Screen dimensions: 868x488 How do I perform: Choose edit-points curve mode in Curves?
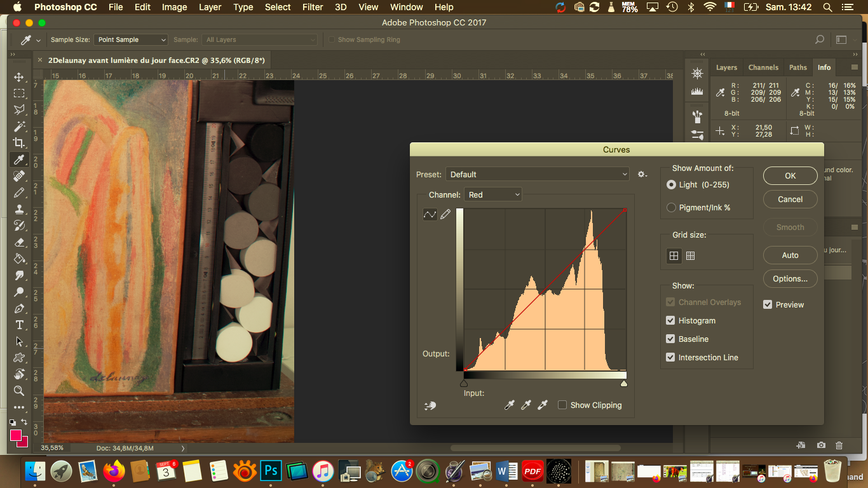[430, 215]
